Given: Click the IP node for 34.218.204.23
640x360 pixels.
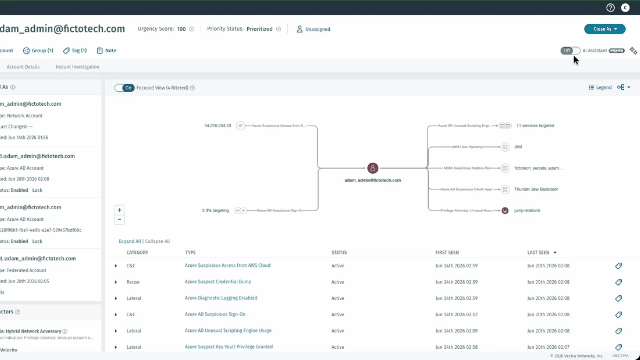Looking at the screenshot, I should click(240, 126).
